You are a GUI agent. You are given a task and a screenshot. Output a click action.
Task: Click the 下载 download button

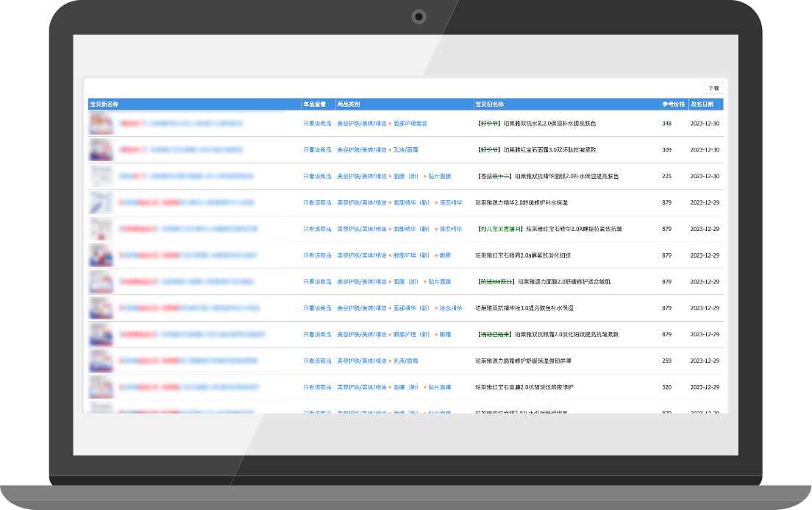pos(713,88)
